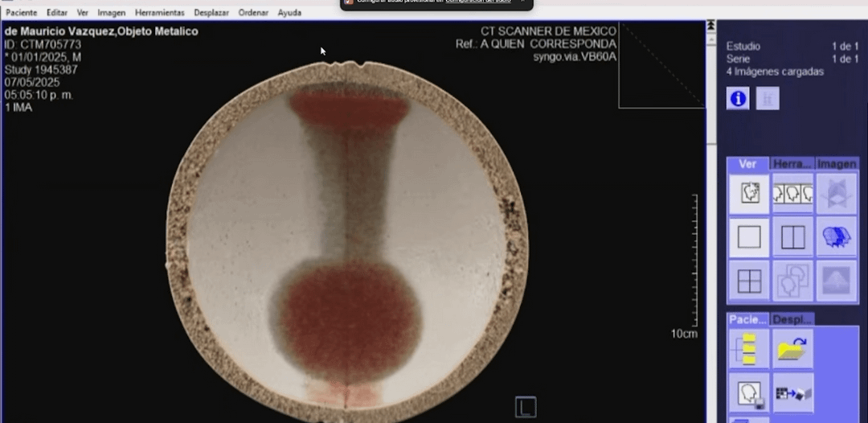
Task: Click the blue information icon
Action: point(738,98)
